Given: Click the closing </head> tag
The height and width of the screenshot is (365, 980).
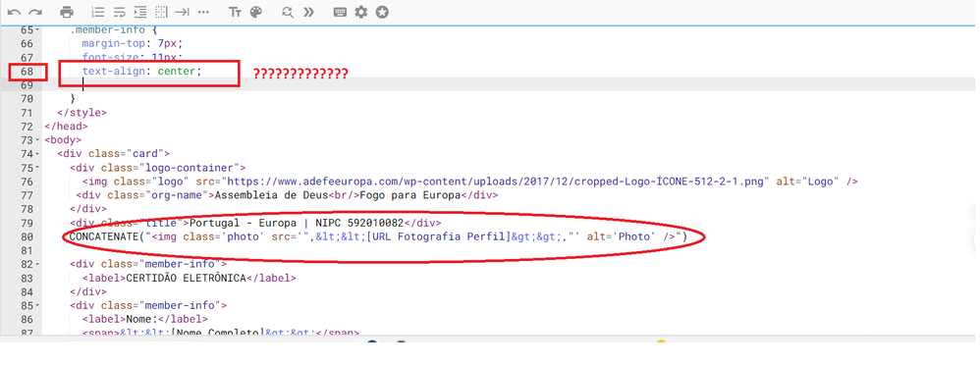Looking at the screenshot, I should [x=66, y=127].
